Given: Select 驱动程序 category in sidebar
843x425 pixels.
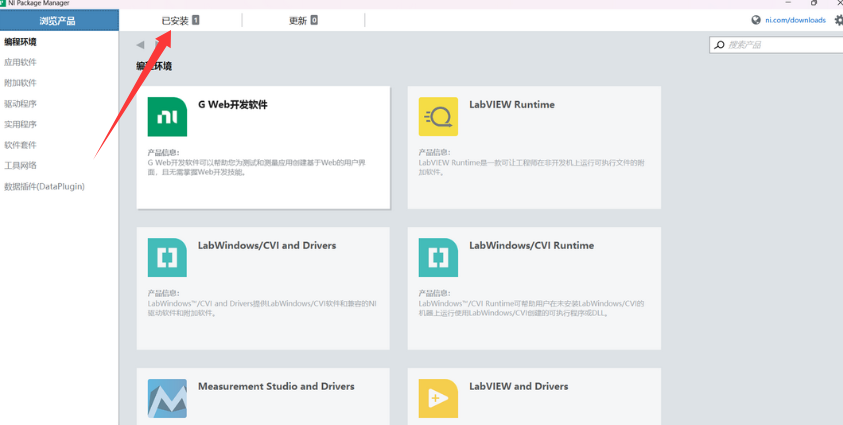Looking at the screenshot, I should coord(21,104).
